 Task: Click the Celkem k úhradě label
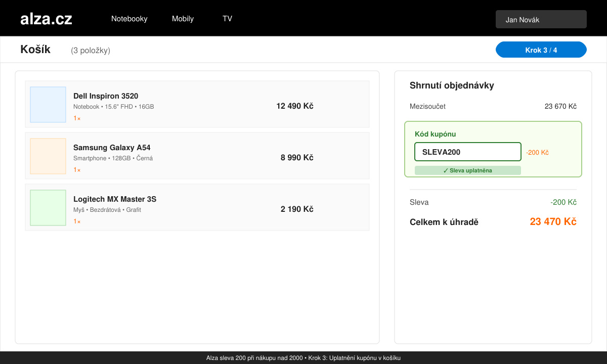point(444,222)
